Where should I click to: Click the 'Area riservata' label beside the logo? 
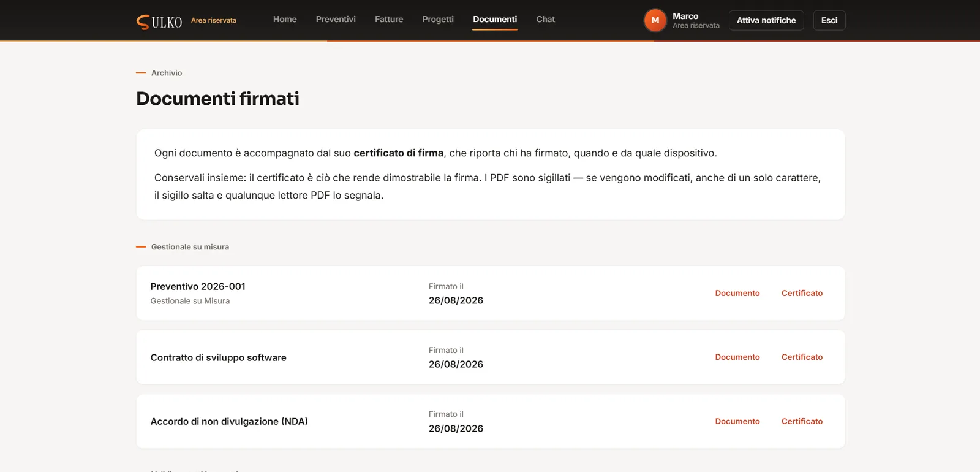[214, 20]
